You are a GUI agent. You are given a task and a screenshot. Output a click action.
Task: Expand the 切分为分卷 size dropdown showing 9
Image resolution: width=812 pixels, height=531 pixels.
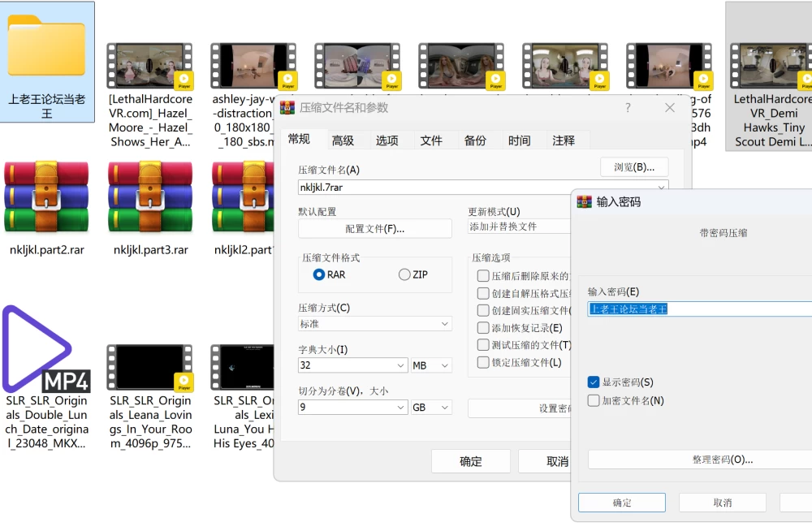pos(400,408)
